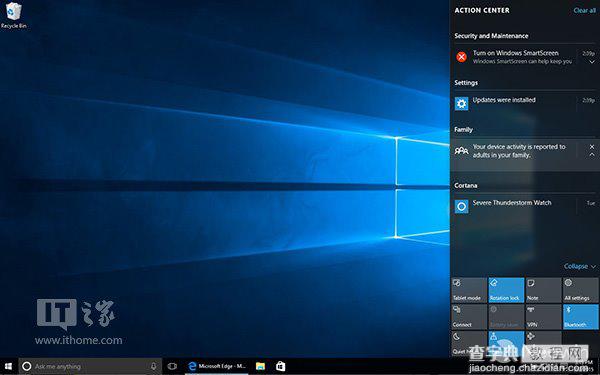Open the Note quick action
This screenshot has height=375, width=600.
coord(543,290)
